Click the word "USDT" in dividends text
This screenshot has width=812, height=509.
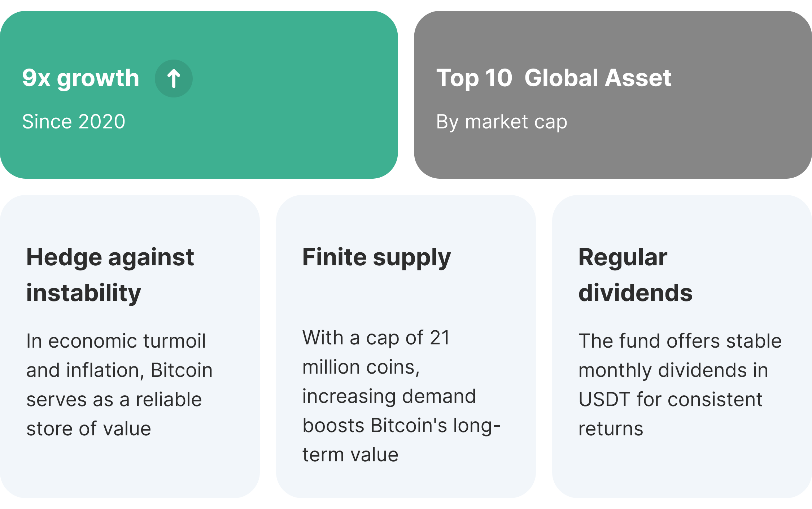click(604, 400)
